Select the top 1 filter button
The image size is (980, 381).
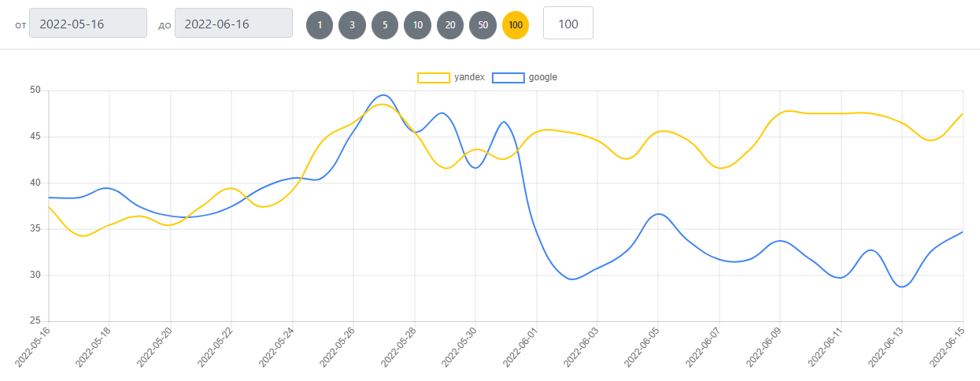320,24
